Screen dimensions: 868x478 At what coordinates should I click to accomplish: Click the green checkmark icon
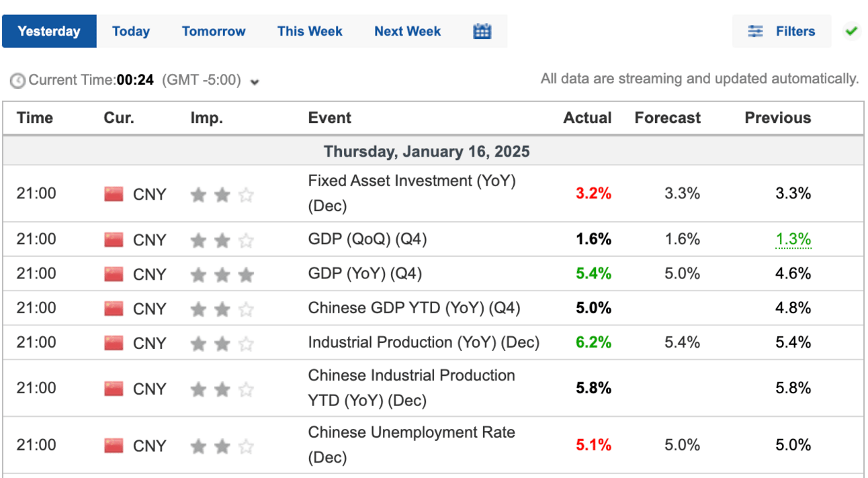coord(852,31)
